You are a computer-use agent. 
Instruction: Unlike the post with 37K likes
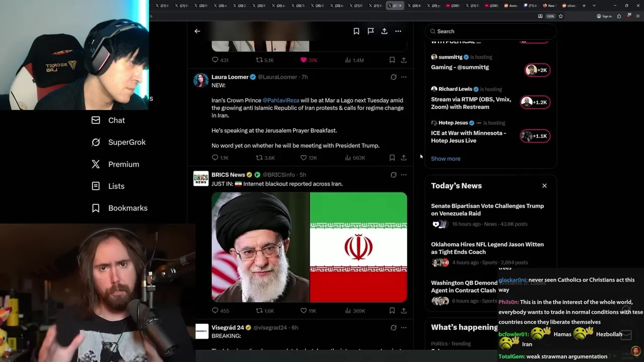click(x=308, y=60)
